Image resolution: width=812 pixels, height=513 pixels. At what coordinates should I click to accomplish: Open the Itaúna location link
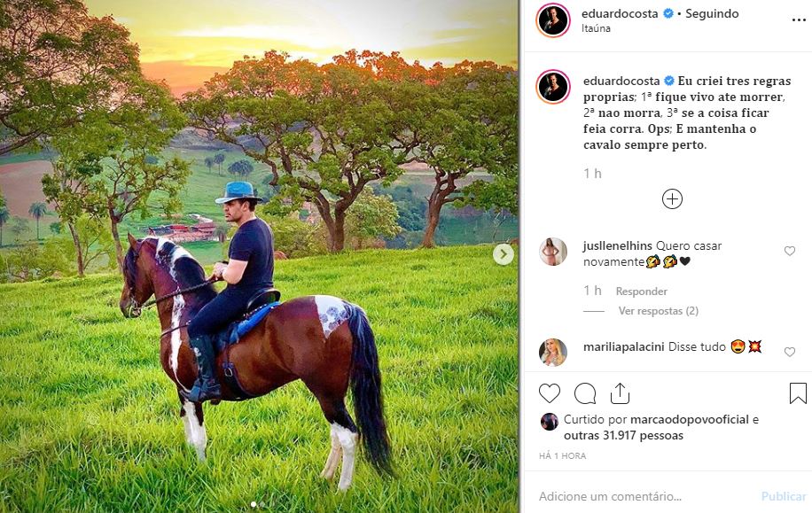(x=596, y=28)
